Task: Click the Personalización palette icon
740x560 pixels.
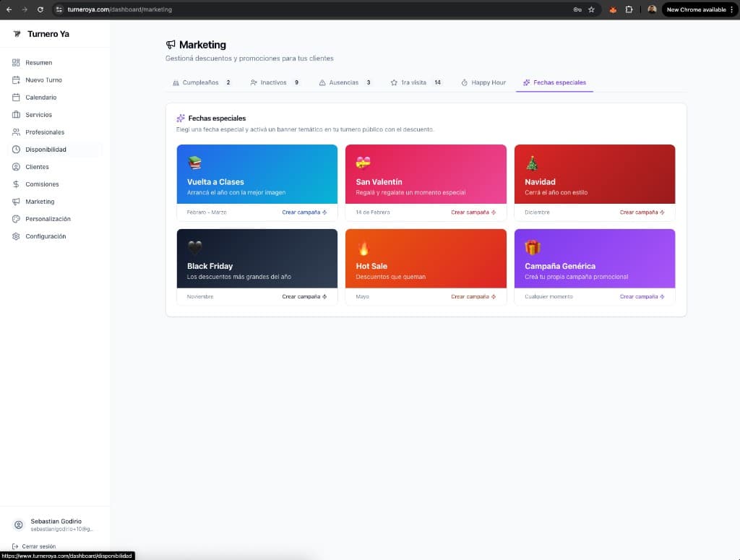Action: [x=16, y=219]
